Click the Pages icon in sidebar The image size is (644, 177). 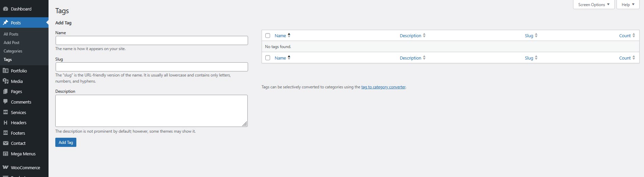(x=5, y=91)
